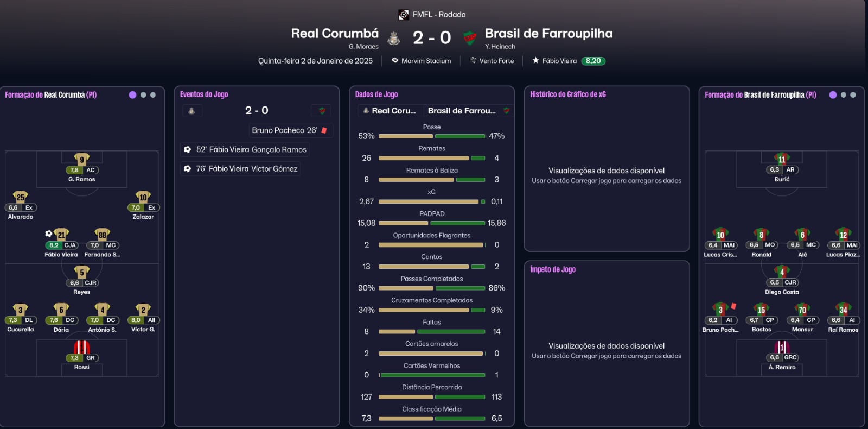Select first page dot of Real Corumbá formation
The image size is (868, 429).
132,95
